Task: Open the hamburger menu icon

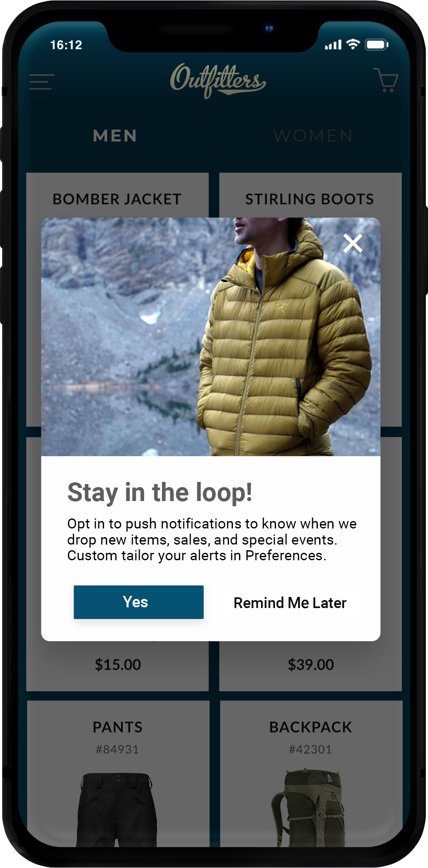Action: [x=42, y=82]
